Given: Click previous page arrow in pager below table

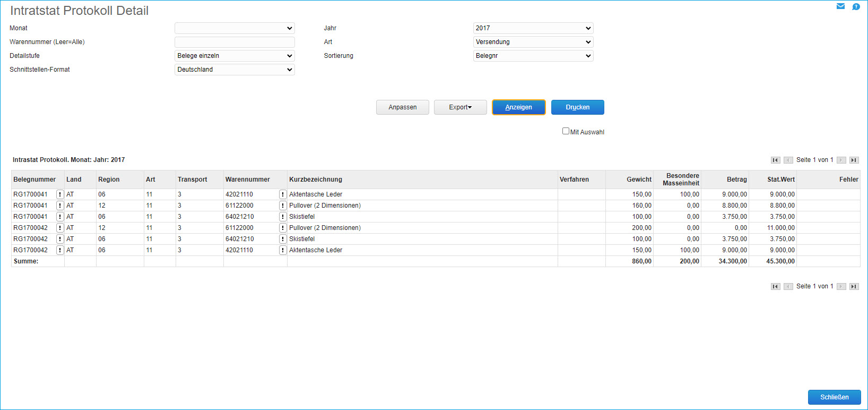Looking at the screenshot, I should tap(788, 286).
